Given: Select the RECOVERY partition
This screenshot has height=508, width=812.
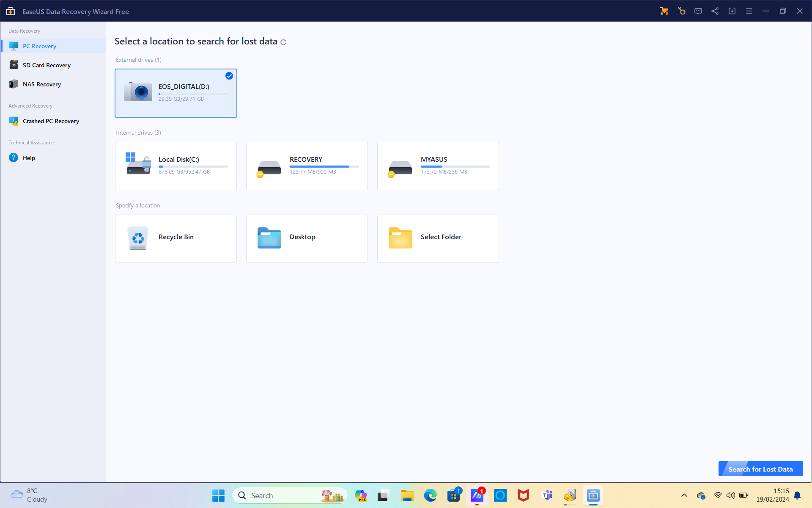Looking at the screenshot, I should [307, 166].
